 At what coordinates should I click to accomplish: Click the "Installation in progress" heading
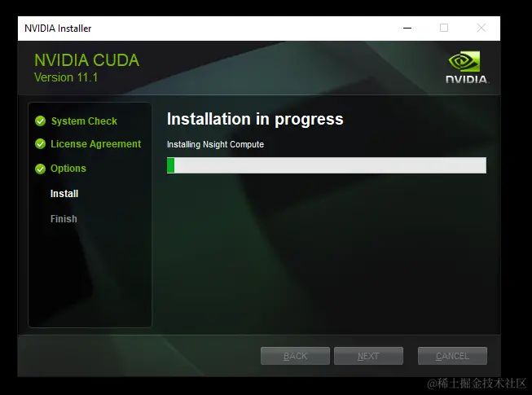(255, 119)
